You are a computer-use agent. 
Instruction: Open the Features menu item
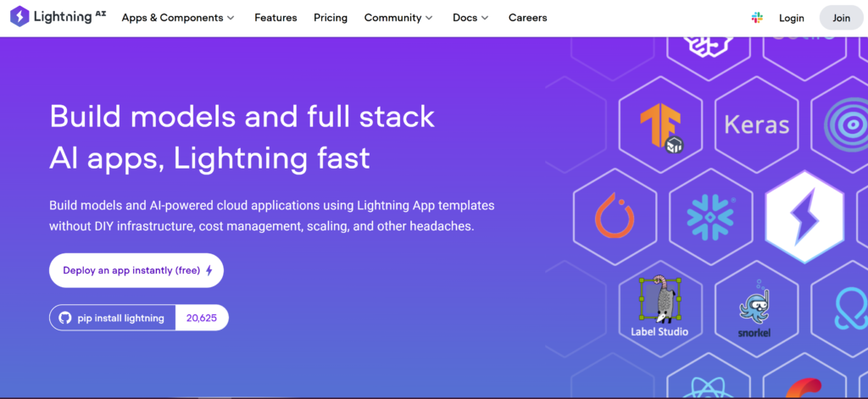(x=276, y=18)
